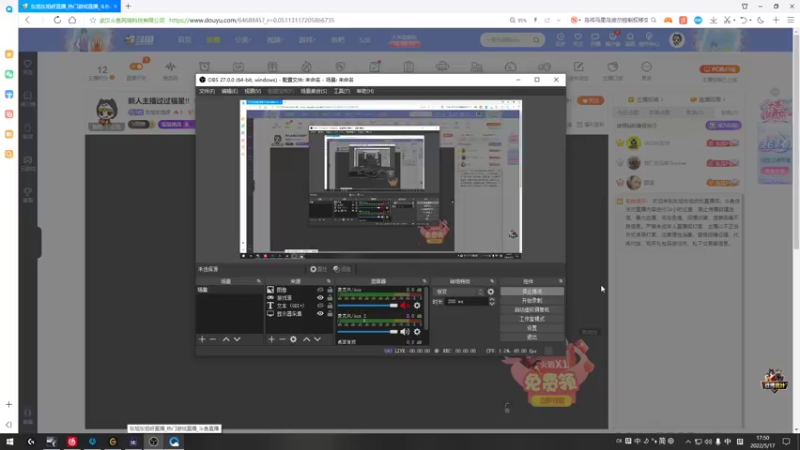This screenshot has height=450, width=800.
Task: Add a new source with plus icon
Action: coord(271,339)
